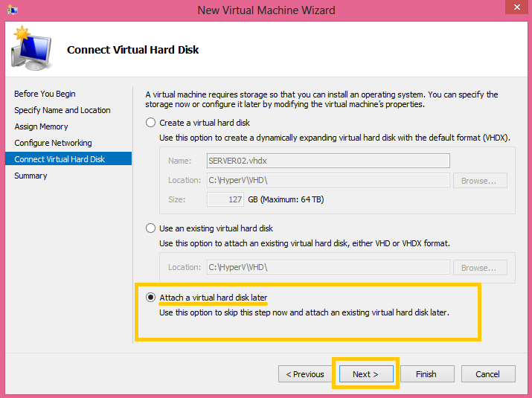Click the wizard title bar app icon
The image size is (532, 398).
[x=13, y=10]
